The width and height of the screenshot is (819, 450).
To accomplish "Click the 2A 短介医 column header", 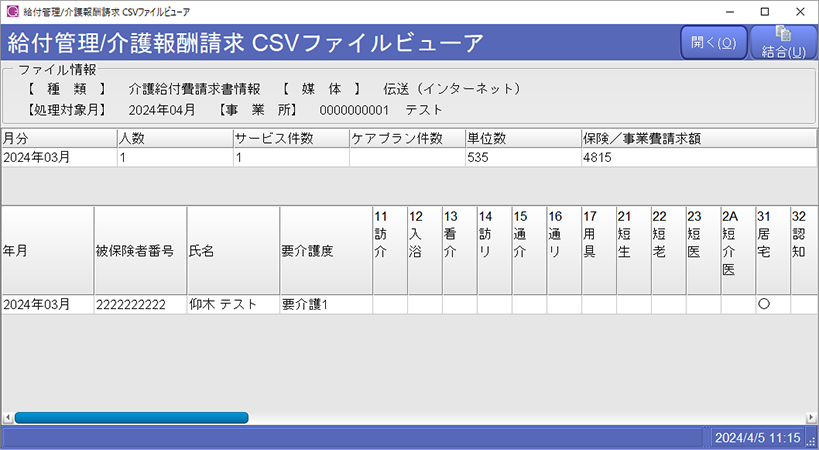I will (x=738, y=251).
